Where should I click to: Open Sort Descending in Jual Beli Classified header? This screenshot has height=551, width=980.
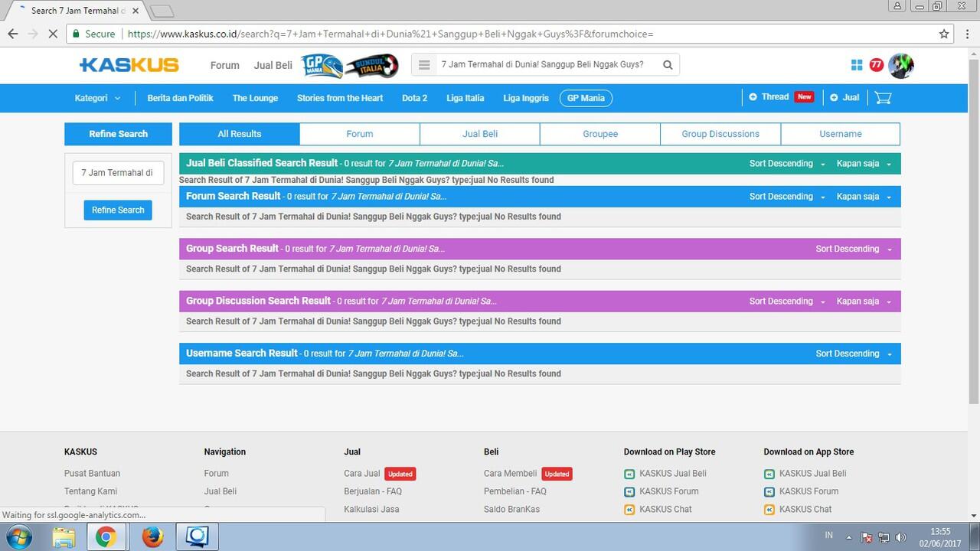[x=787, y=164]
